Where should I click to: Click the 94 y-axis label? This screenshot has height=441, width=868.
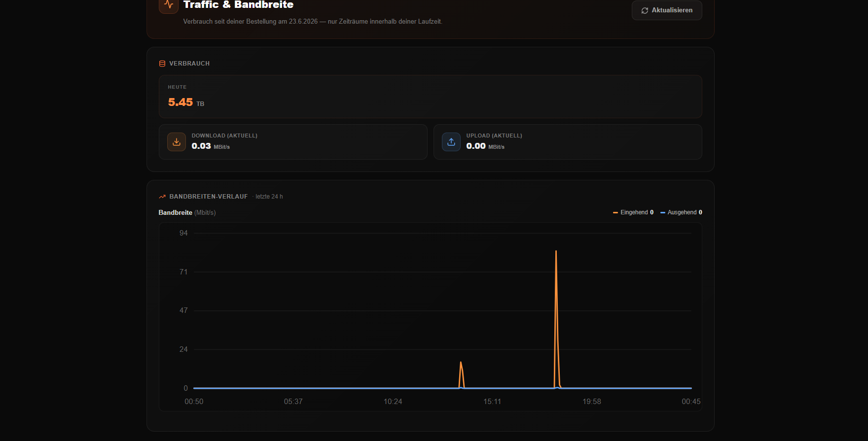point(183,233)
